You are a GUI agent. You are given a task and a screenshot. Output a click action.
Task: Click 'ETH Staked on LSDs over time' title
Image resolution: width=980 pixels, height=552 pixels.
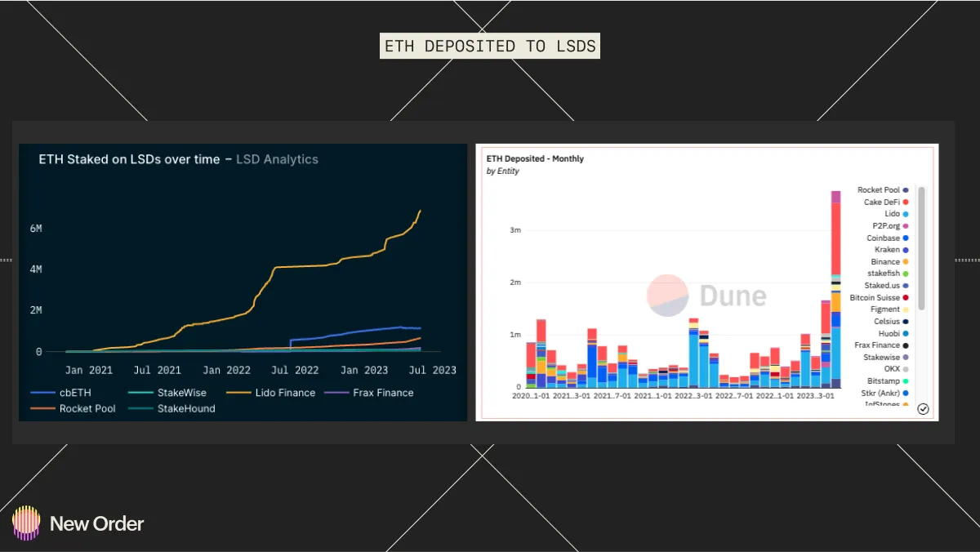pos(129,159)
